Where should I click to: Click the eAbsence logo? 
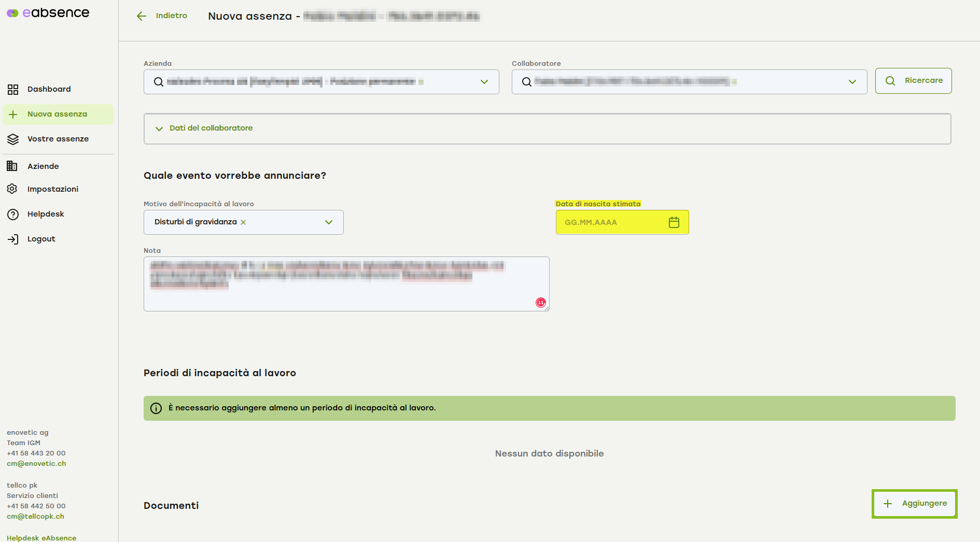coord(48,13)
